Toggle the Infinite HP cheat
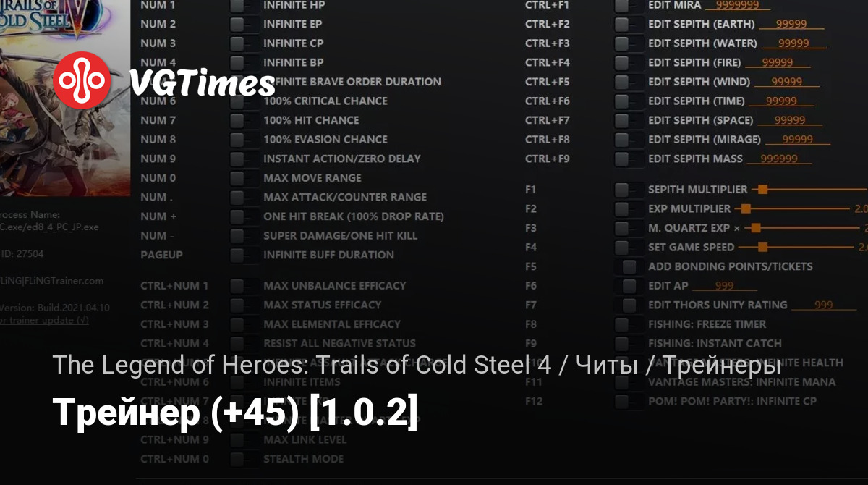This screenshot has width=868, height=485. [x=237, y=6]
